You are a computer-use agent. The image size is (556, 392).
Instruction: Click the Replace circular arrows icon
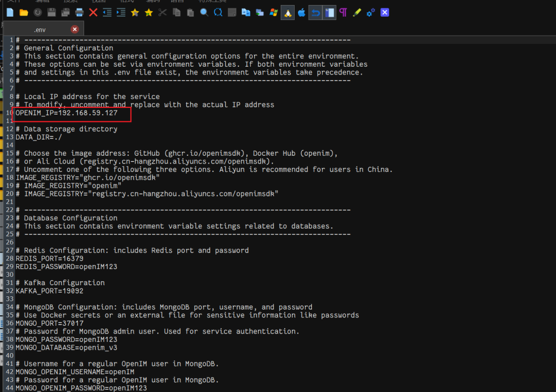pos(219,12)
